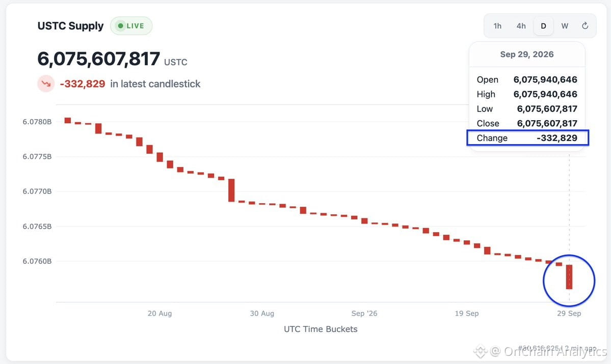611x364 pixels.
Task: Click the 30 Aug axis label
Action: (262, 314)
